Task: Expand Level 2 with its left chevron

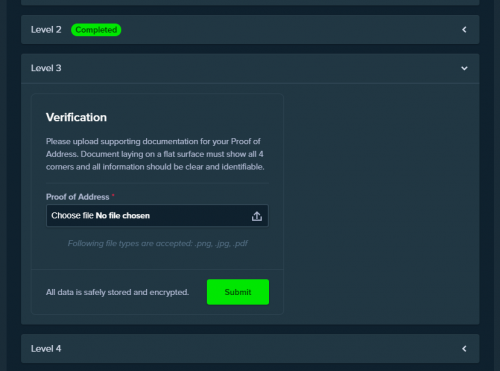Action: 464,30
